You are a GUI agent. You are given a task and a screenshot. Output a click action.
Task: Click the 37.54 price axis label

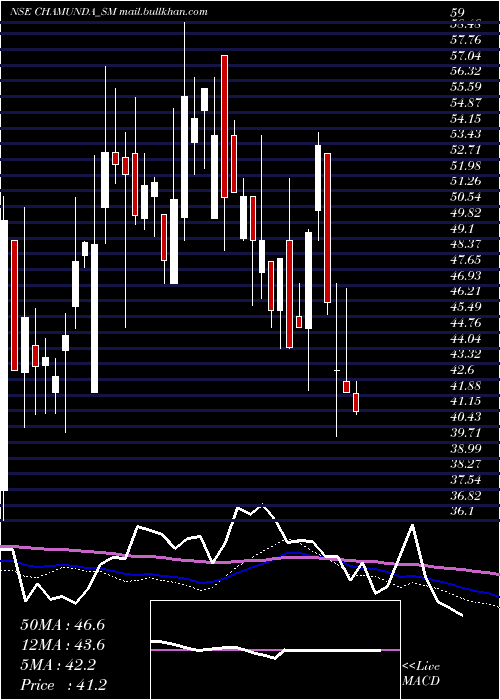(466, 480)
